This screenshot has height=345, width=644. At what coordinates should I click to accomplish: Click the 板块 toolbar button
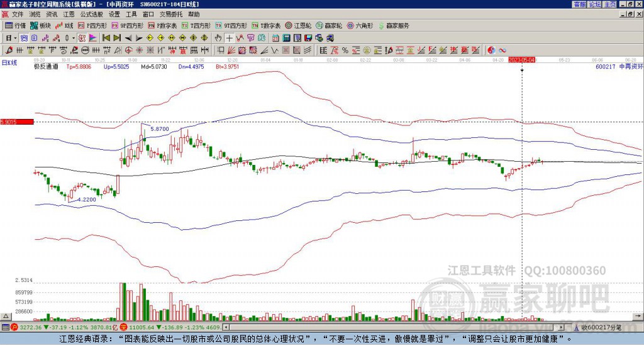41,26
